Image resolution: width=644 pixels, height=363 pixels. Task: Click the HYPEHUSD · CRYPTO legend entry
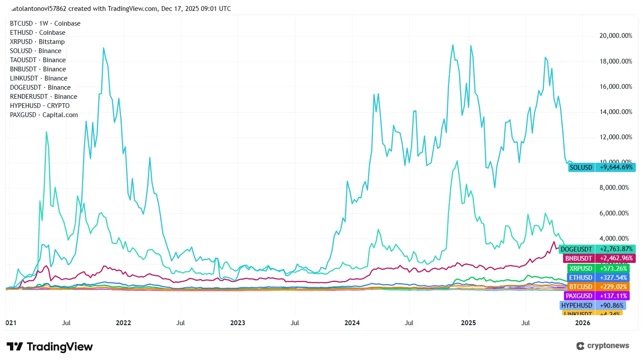click(x=40, y=105)
